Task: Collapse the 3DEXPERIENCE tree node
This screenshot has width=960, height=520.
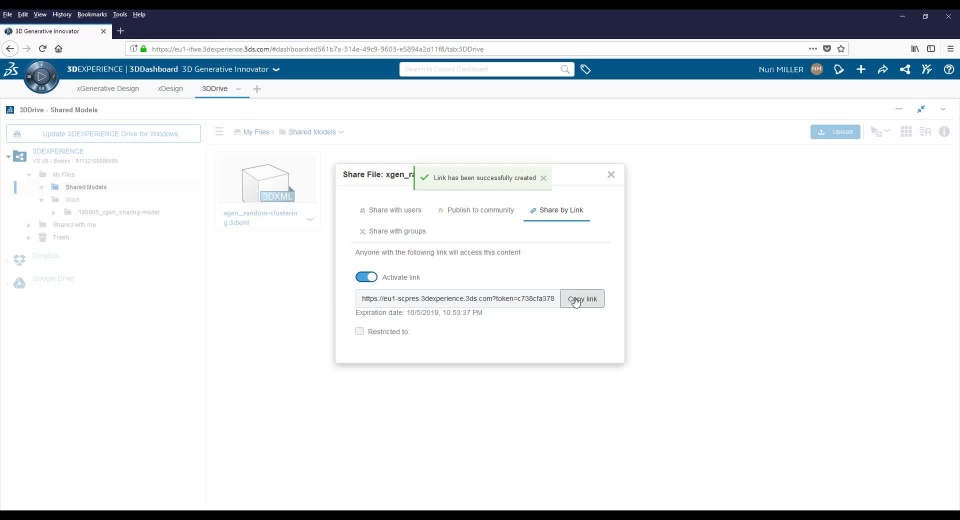Action: click(9, 157)
